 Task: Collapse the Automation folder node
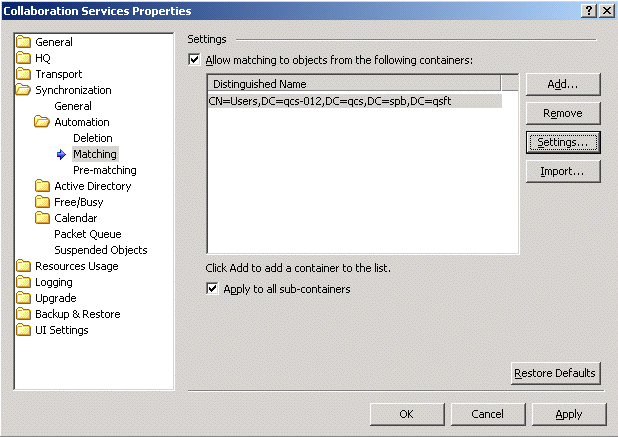[x=42, y=122]
